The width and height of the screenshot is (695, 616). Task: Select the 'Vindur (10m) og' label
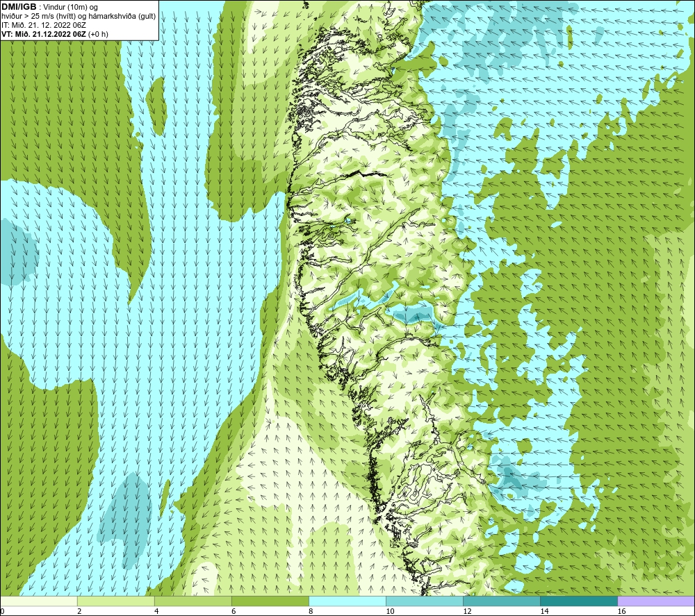coord(70,8)
